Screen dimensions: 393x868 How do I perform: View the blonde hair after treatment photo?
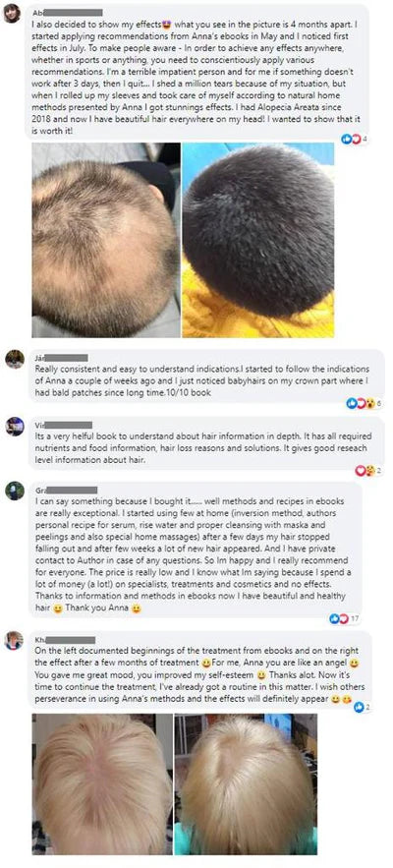pyautogui.click(x=246, y=783)
